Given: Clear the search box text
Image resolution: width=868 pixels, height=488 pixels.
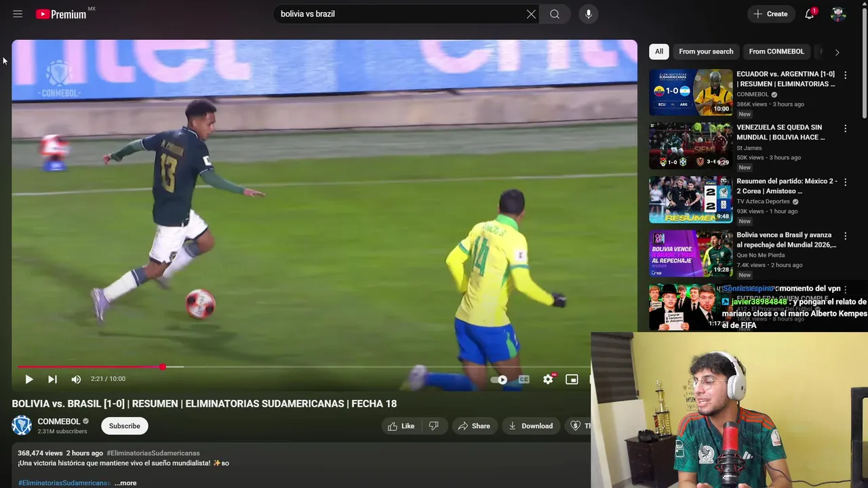Looking at the screenshot, I should (x=531, y=14).
